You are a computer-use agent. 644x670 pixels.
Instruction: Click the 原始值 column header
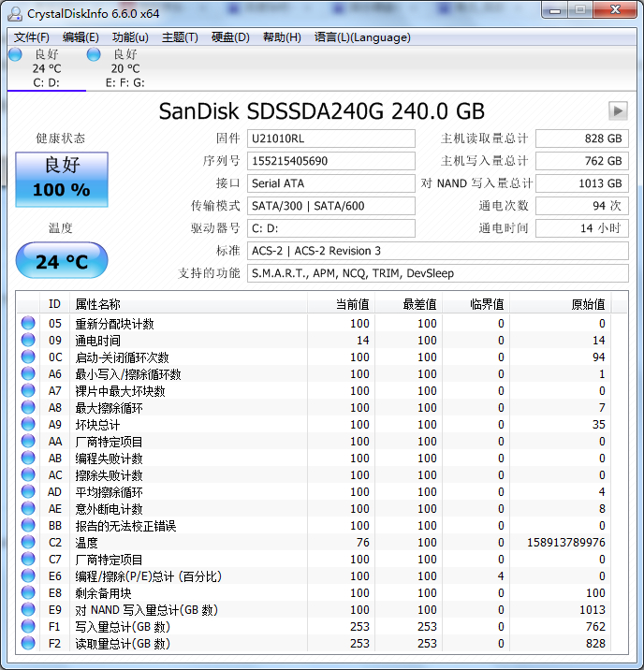pyautogui.click(x=561, y=304)
